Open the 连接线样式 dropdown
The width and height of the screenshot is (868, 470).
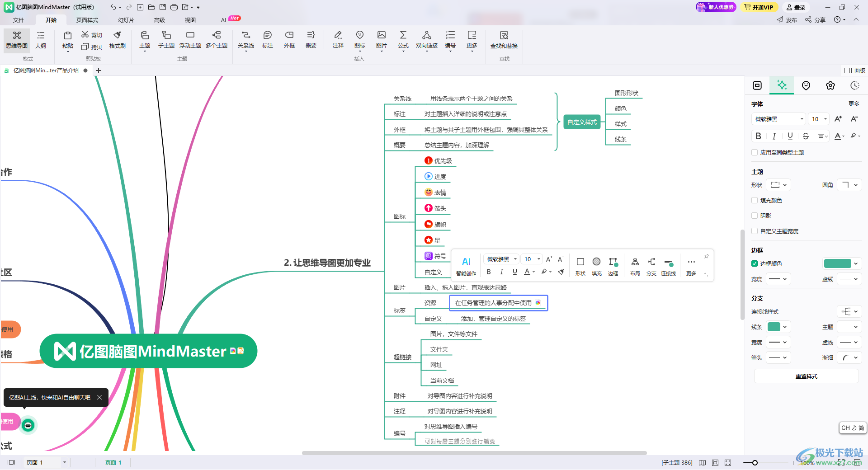(849, 312)
